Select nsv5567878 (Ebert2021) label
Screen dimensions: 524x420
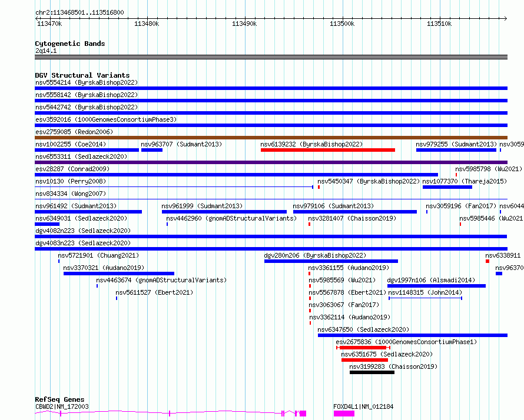click(x=347, y=292)
